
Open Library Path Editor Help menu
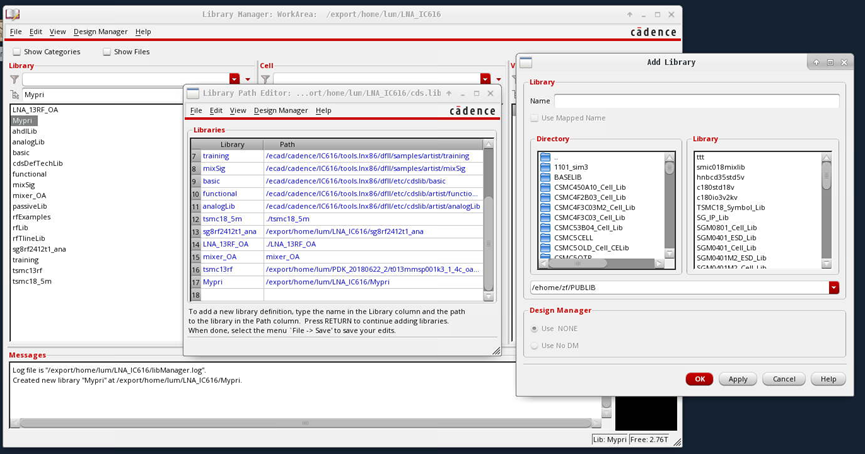tap(323, 110)
